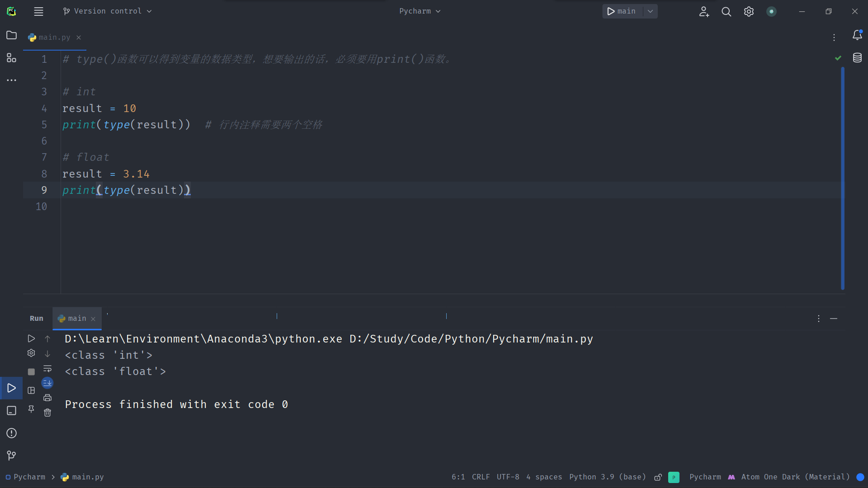Image resolution: width=868 pixels, height=488 pixels.
Task: Open the Problems tool window
Action: pos(11,433)
